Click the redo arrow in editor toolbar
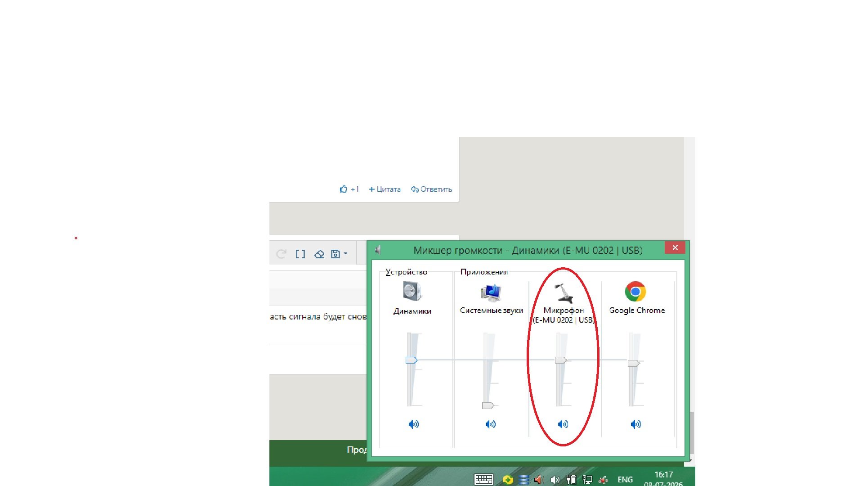The height and width of the screenshot is (486, 868). [281, 254]
